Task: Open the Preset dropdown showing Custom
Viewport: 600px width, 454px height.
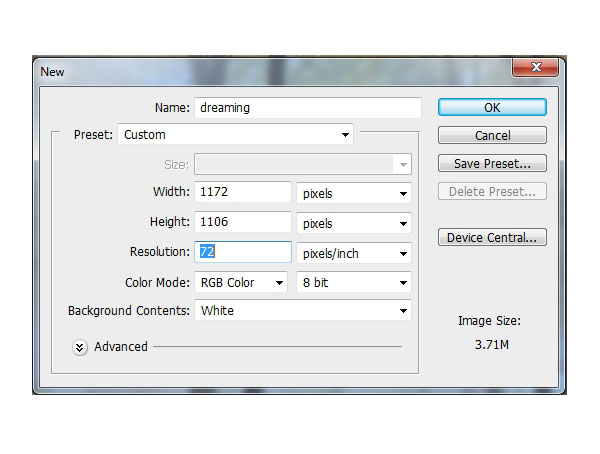Action: tap(235, 134)
